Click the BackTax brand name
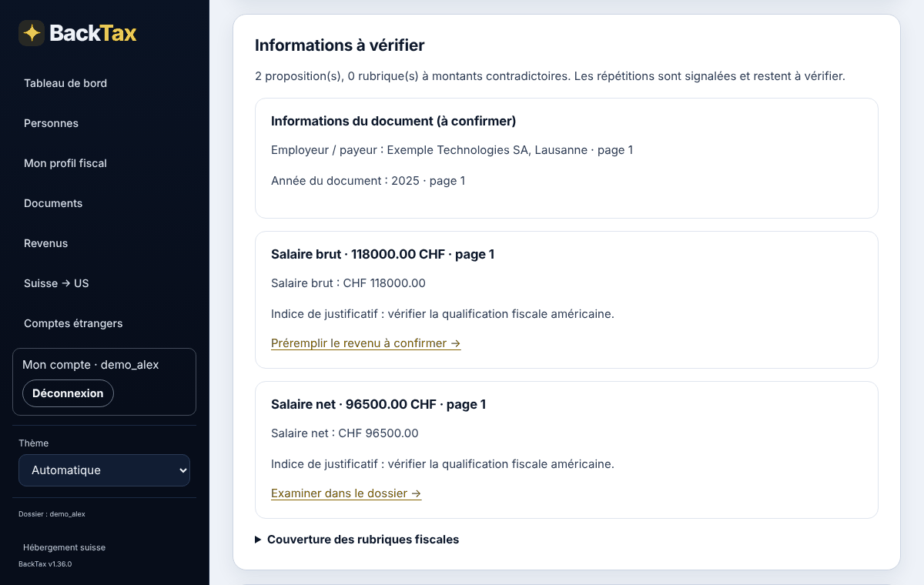Screen dimensions: 924x585 click(93, 33)
